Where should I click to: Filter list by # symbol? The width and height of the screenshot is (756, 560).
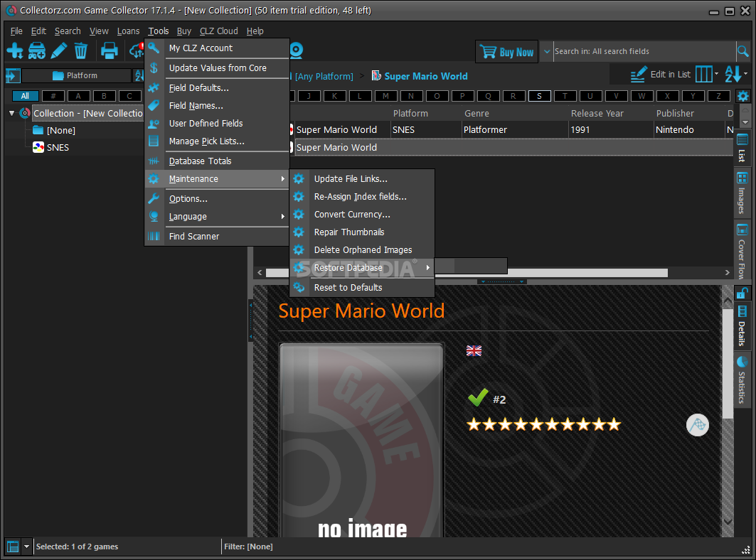[53, 96]
